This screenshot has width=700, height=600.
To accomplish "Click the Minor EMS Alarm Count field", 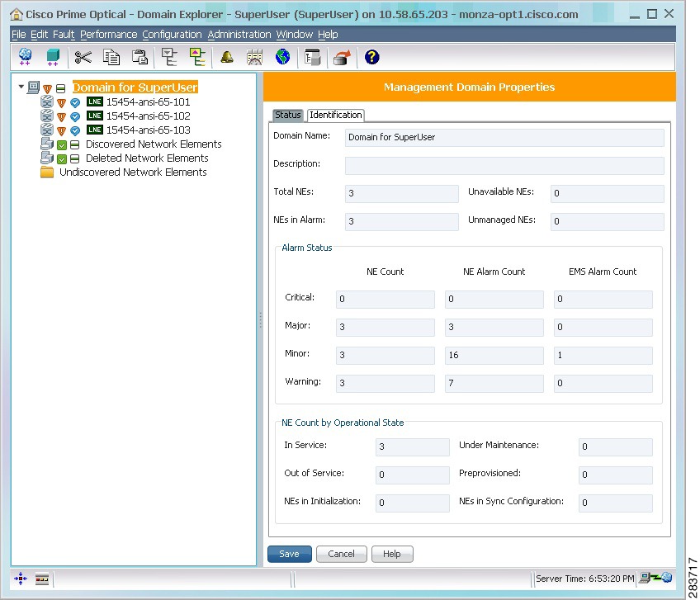I will (603, 356).
